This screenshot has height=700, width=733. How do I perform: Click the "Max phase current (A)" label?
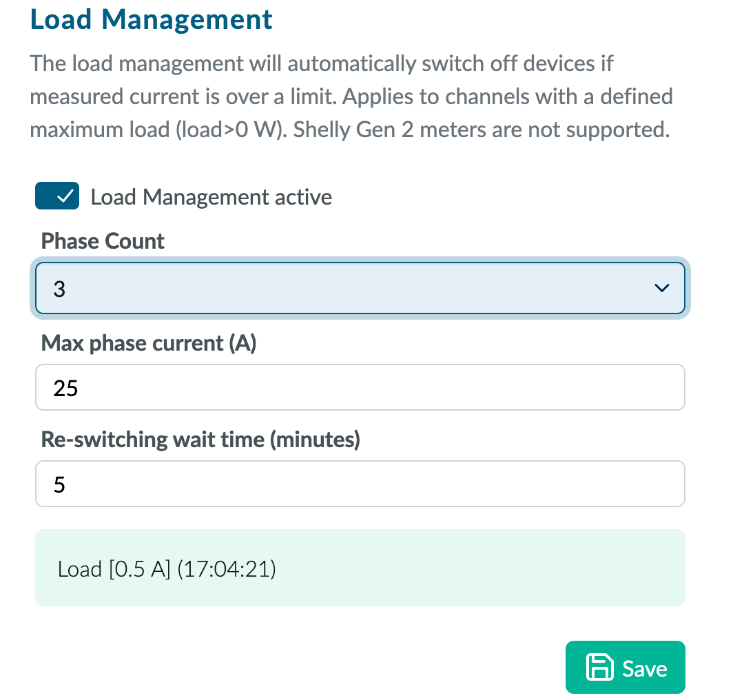149,342
